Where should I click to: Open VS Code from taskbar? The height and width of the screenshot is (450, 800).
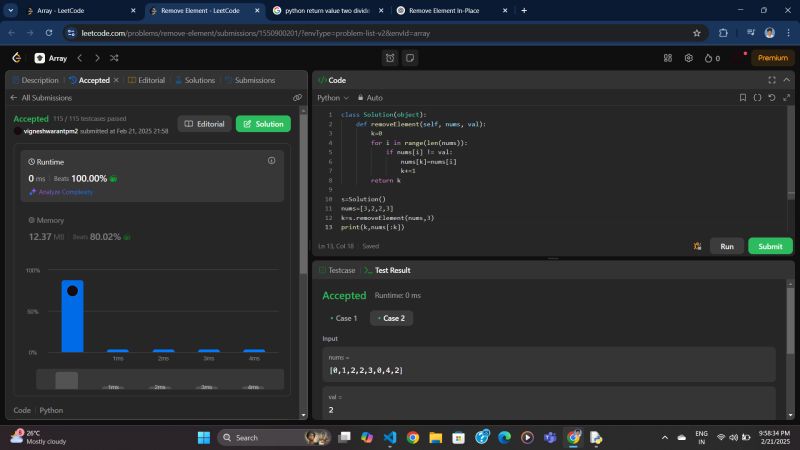[390, 438]
